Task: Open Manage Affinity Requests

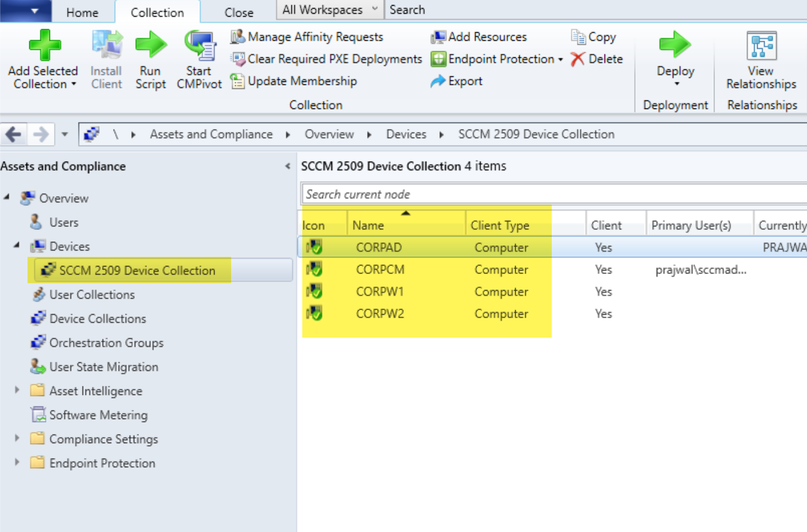Action: coord(307,37)
